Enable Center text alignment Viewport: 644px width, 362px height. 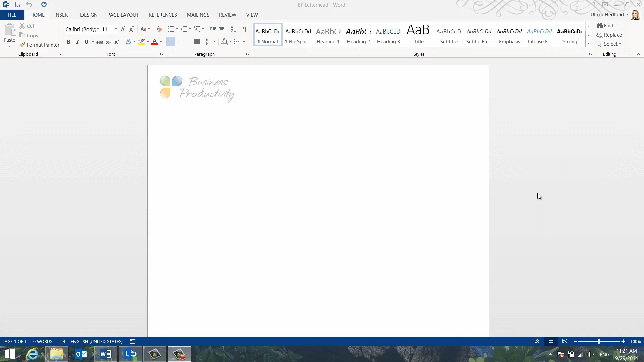tap(179, 42)
